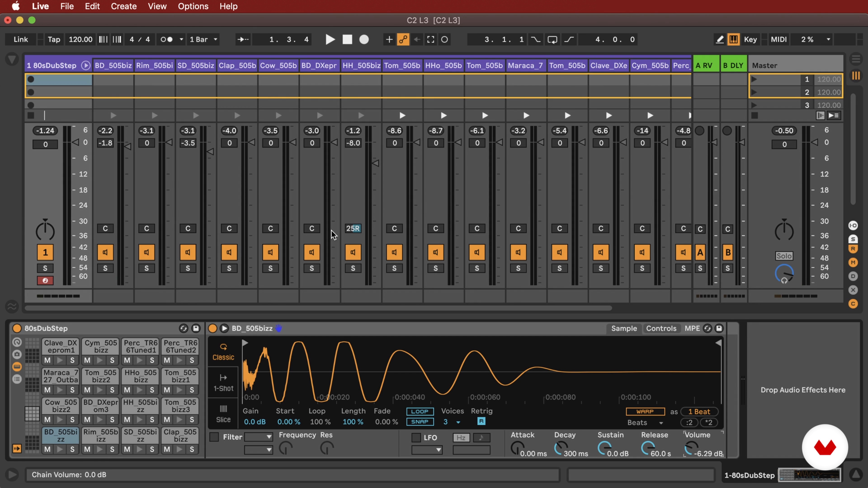Halve the beat length with :2
This screenshot has width=868, height=488.
coord(689,423)
